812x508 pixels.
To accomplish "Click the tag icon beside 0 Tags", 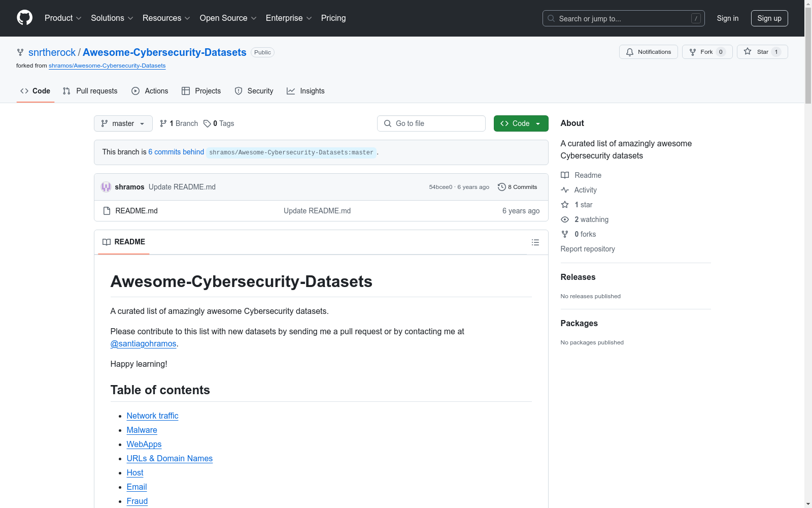I will (x=207, y=123).
